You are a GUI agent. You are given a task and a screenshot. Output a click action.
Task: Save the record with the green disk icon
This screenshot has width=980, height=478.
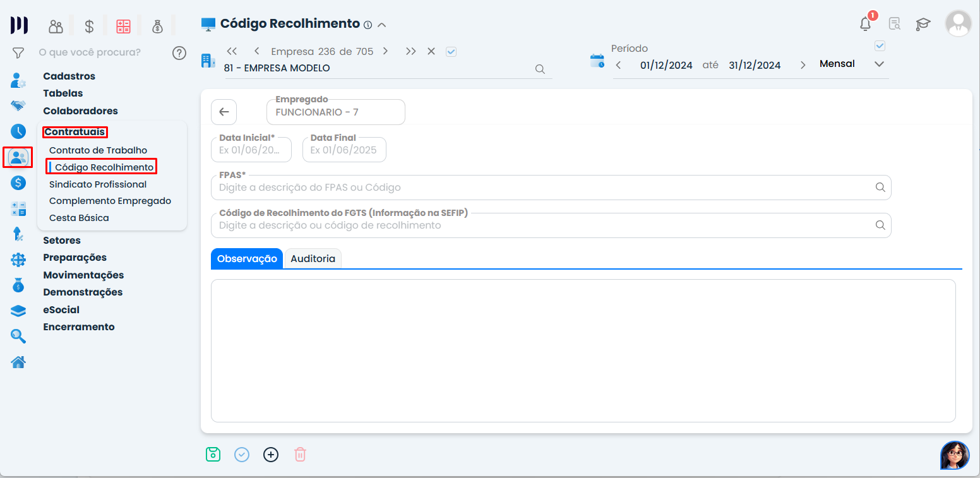point(213,454)
